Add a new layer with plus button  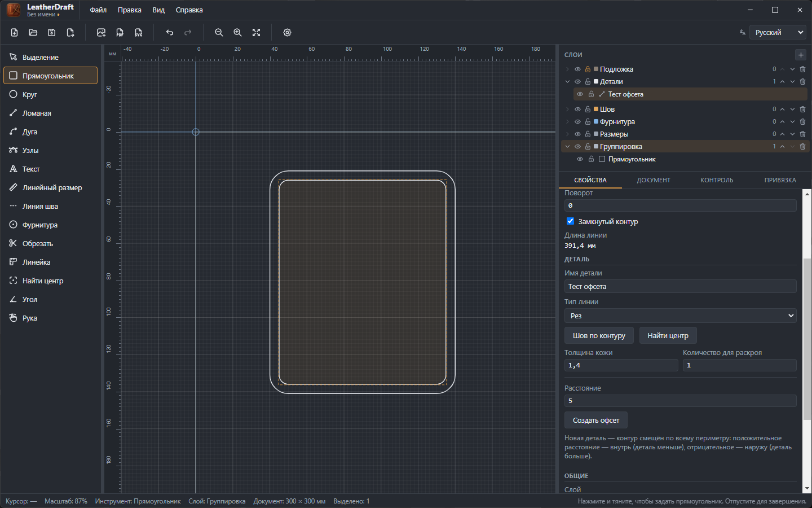[x=801, y=55]
